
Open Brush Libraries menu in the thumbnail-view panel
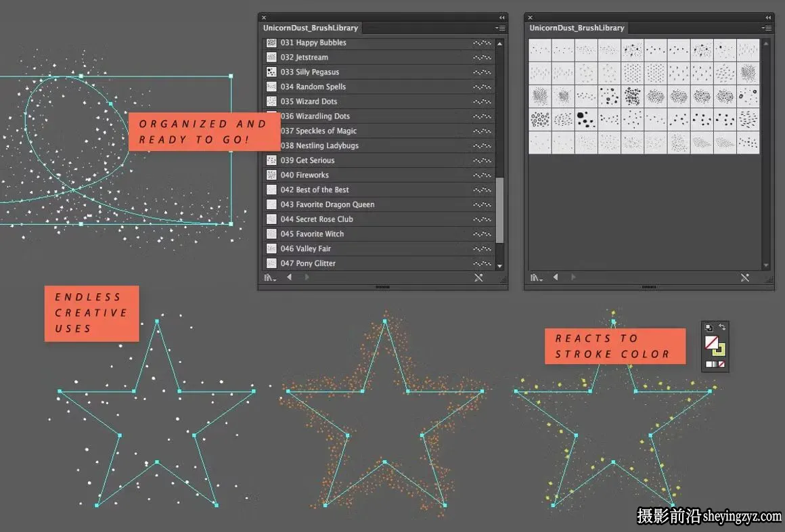536,278
